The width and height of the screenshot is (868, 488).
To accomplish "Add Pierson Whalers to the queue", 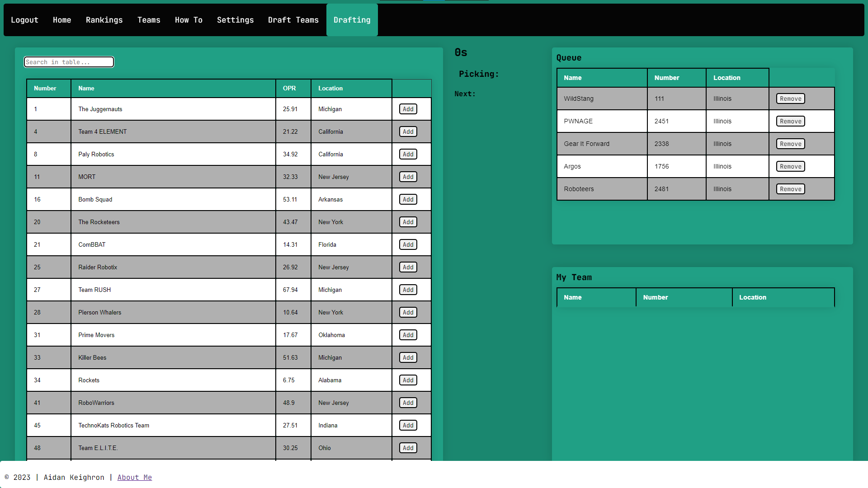I will 408,312.
